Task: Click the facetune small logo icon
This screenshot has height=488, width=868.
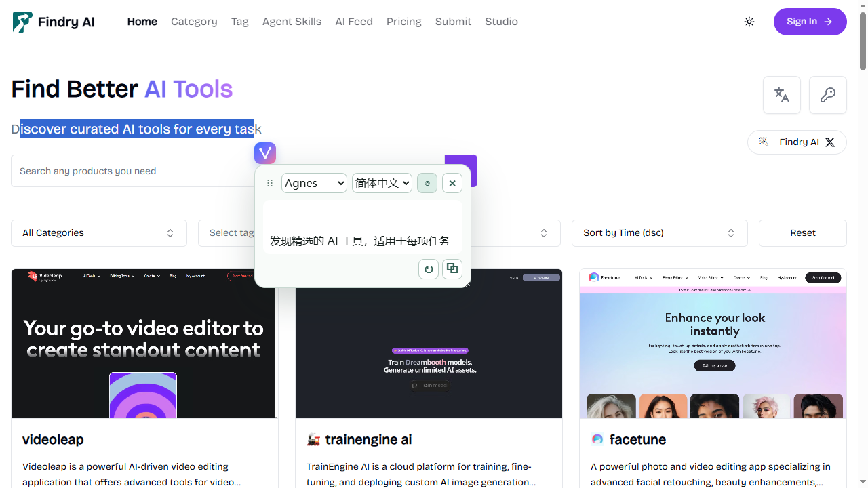Action: (x=597, y=439)
